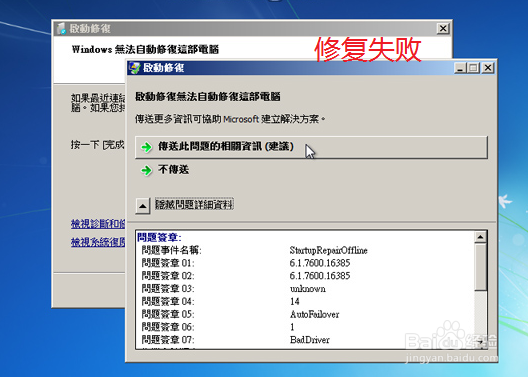Click the details list scrollbar thumb
This screenshot has height=377, width=528.
pyautogui.click(x=480, y=267)
